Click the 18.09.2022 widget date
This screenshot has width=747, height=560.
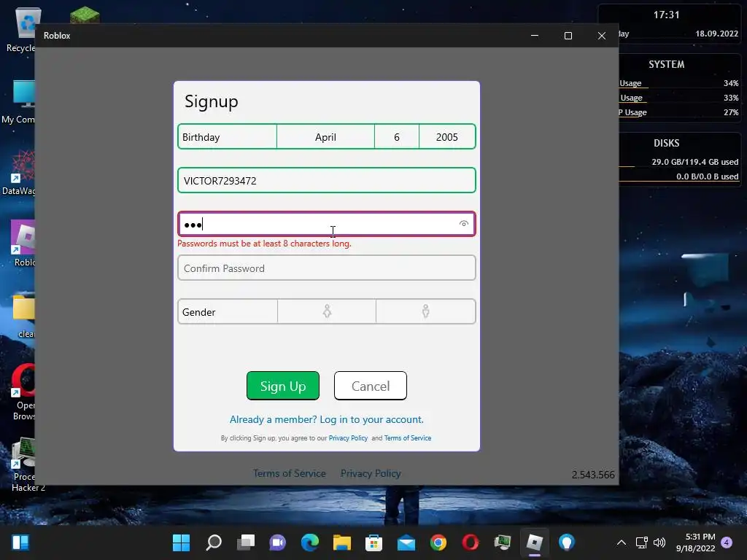[716, 34]
